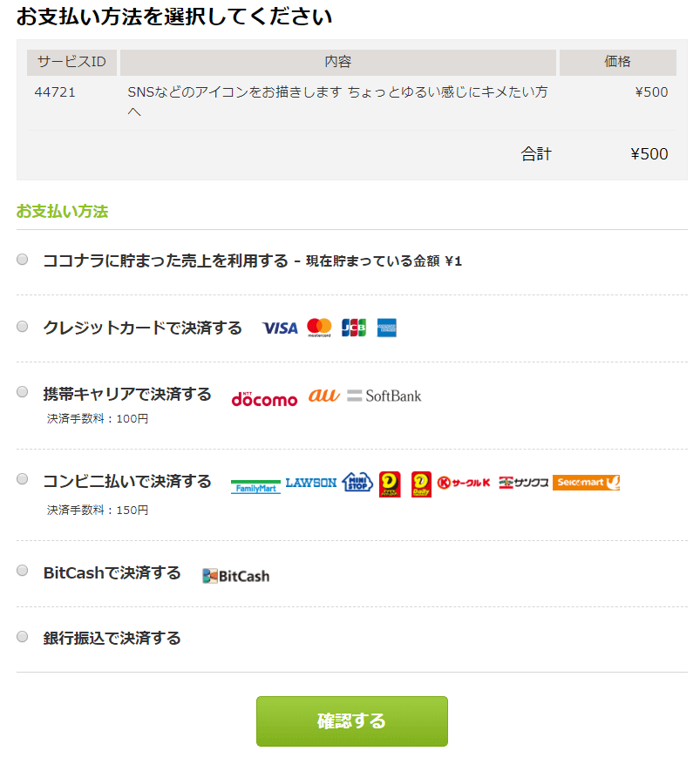The height and width of the screenshot is (758, 700).
Task: Select the BitCash payment radio button
Action: (23, 571)
